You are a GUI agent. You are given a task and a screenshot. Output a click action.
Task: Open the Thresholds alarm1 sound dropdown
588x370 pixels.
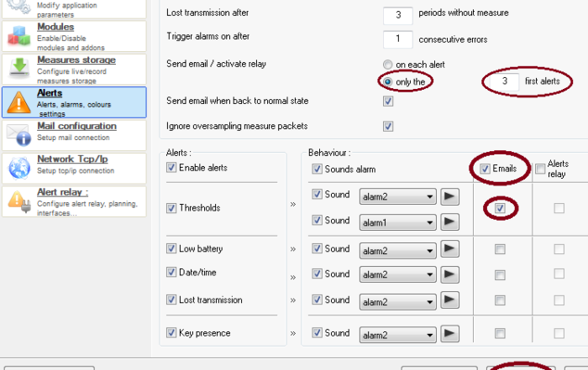coord(397,222)
